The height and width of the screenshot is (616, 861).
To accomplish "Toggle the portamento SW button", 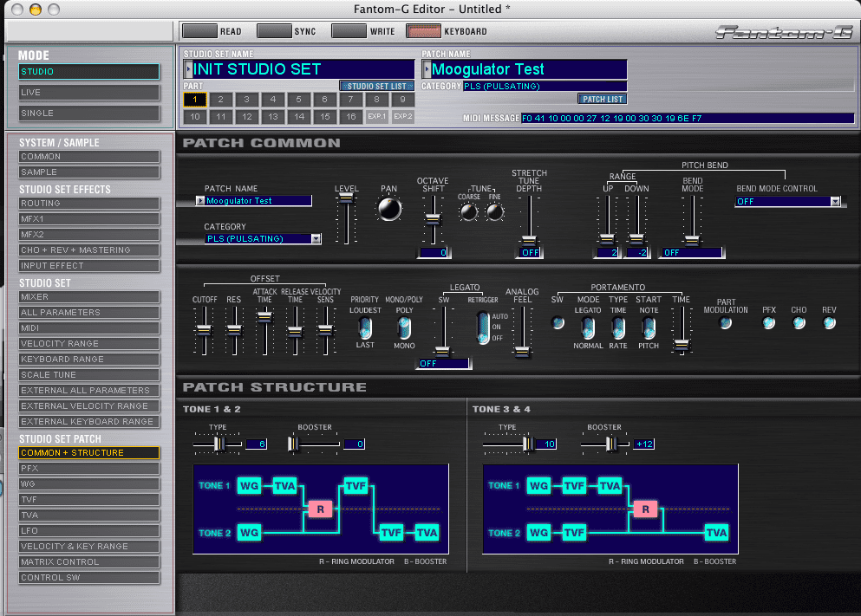I will (x=558, y=322).
